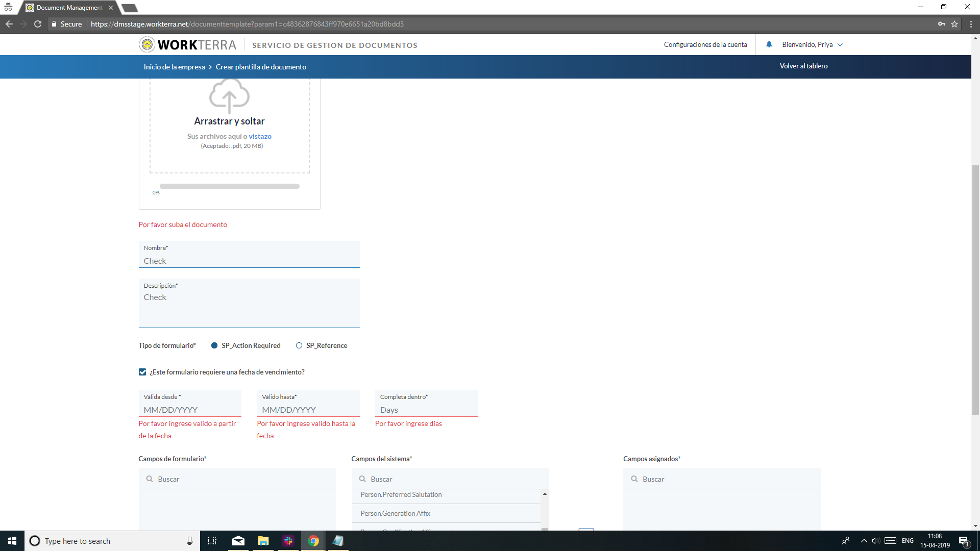
Task: Click the Descripción text area
Action: (x=249, y=303)
